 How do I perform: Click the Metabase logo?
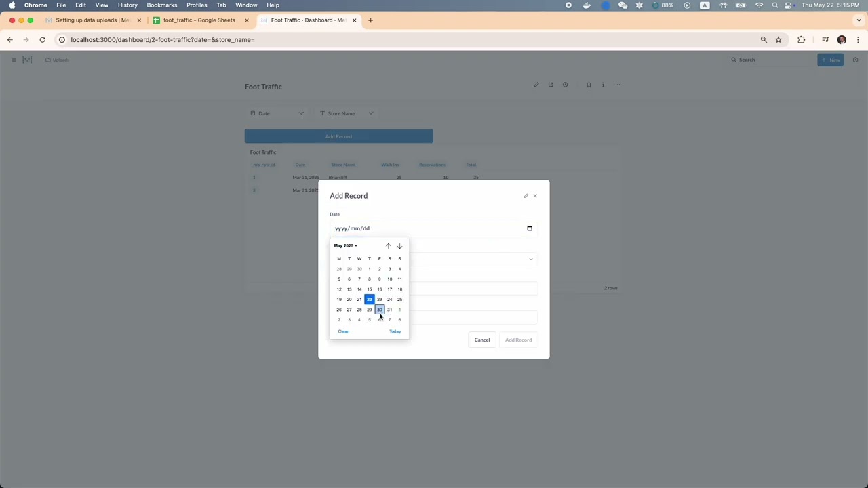(27, 60)
